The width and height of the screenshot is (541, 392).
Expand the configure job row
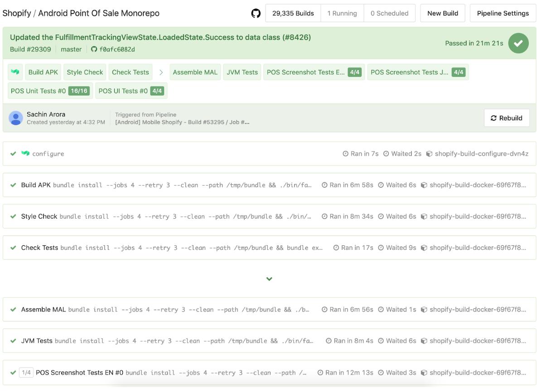tap(270, 154)
